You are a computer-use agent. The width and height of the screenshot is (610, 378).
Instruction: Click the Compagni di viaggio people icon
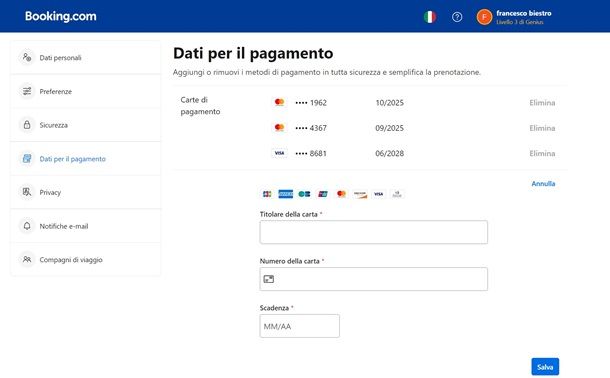tap(27, 259)
